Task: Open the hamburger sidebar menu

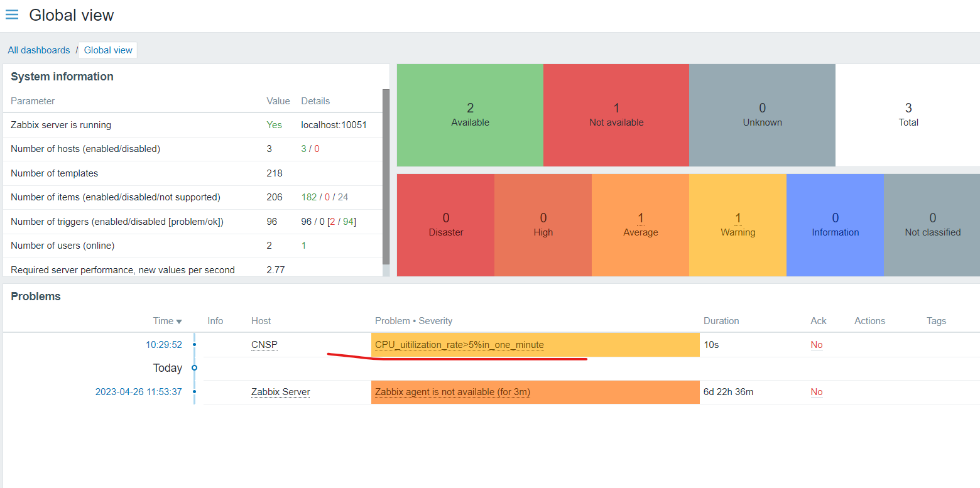Action: pos(12,14)
